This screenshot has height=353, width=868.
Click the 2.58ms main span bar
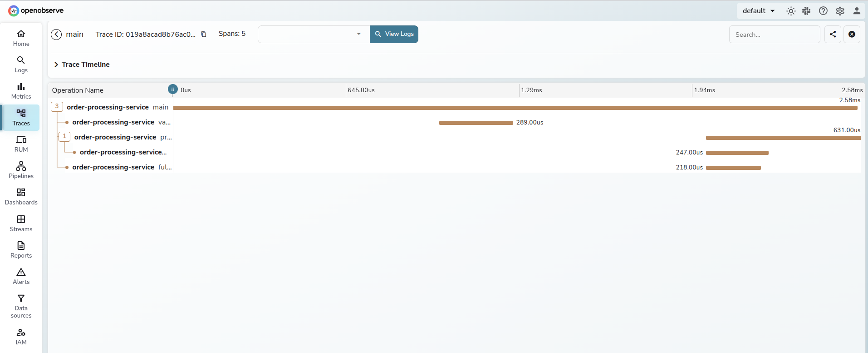pos(515,108)
